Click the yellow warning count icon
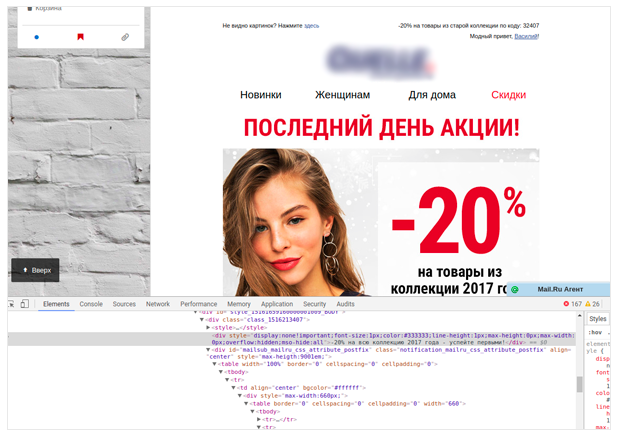 coord(588,304)
